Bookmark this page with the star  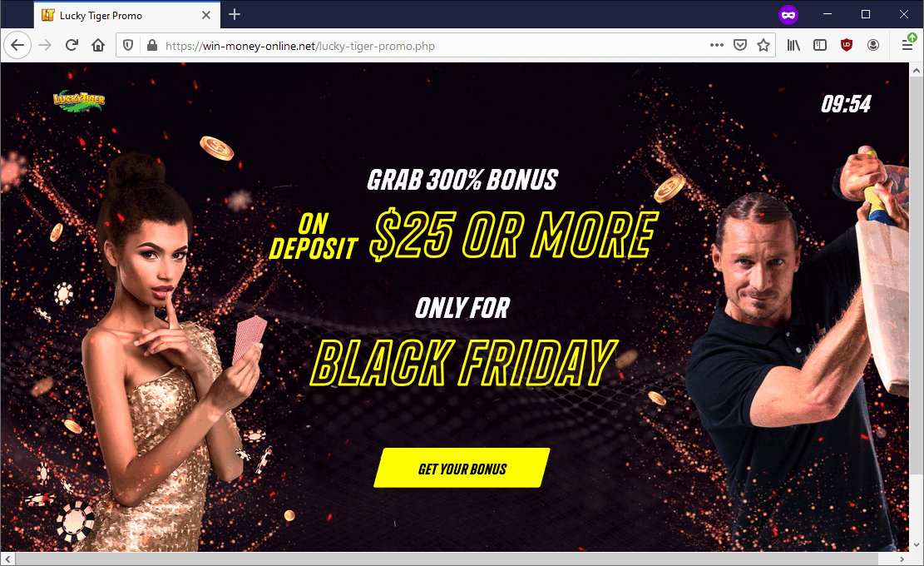point(763,46)
